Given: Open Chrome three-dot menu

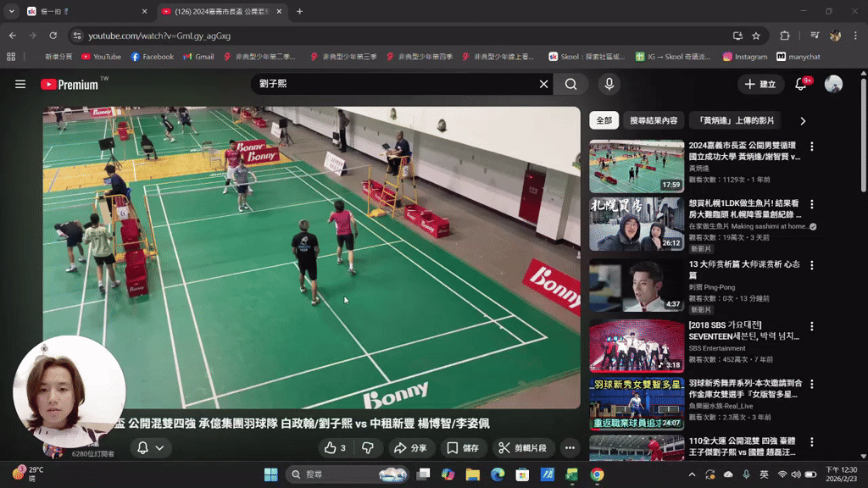Looking at the screenshot, I should tap(856, 36).
